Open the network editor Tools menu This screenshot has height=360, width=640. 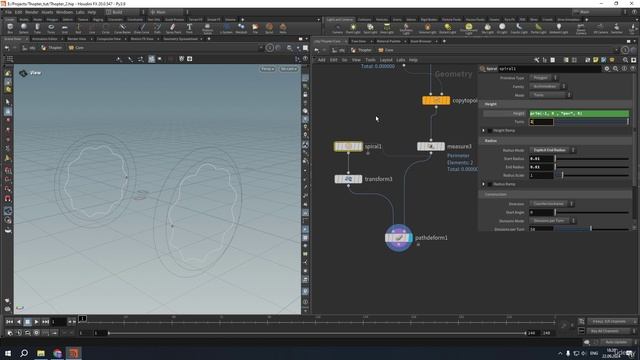point(370,60)
